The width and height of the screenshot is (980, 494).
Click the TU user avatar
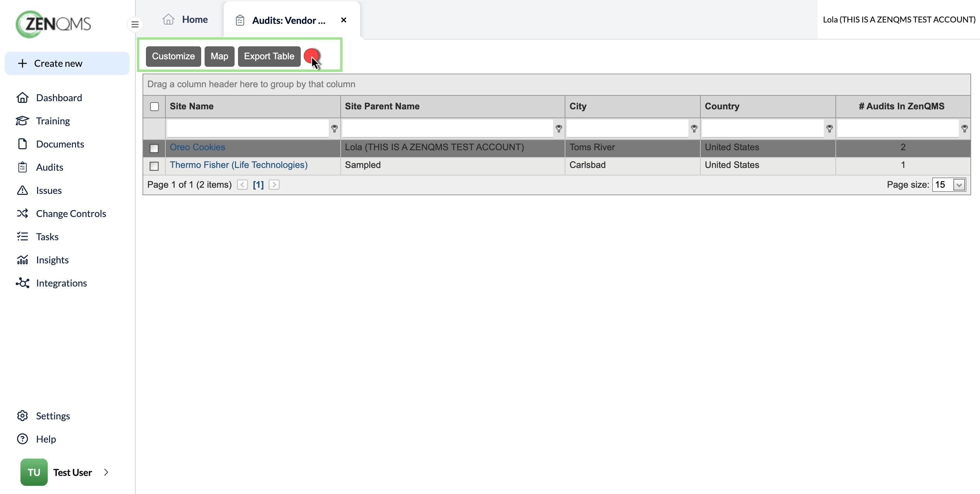point(34,472)
